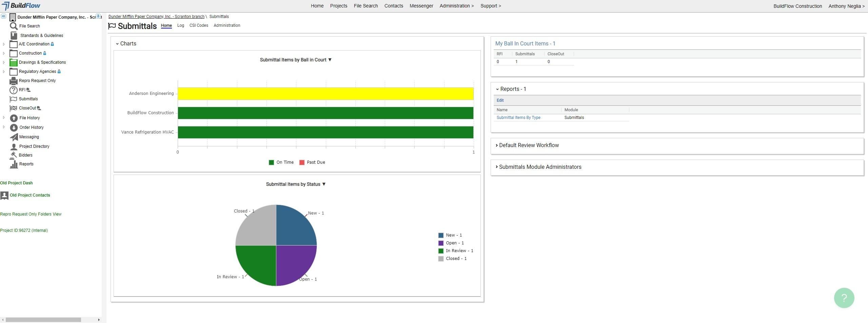The height and width of the screenshot is (323, 868).
Task: Click the Bidders gavel icon
Action: pyautogui.click(x=14, y=155)
